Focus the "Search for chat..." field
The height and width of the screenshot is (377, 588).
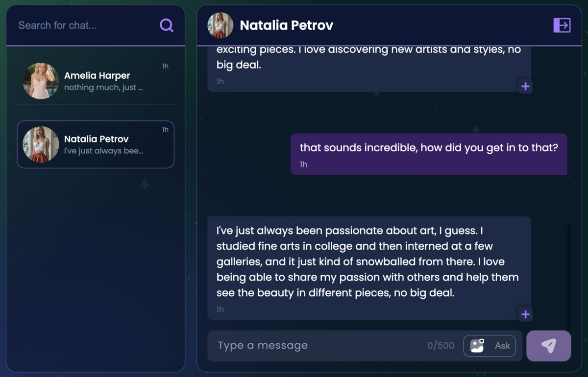(83, 25)
